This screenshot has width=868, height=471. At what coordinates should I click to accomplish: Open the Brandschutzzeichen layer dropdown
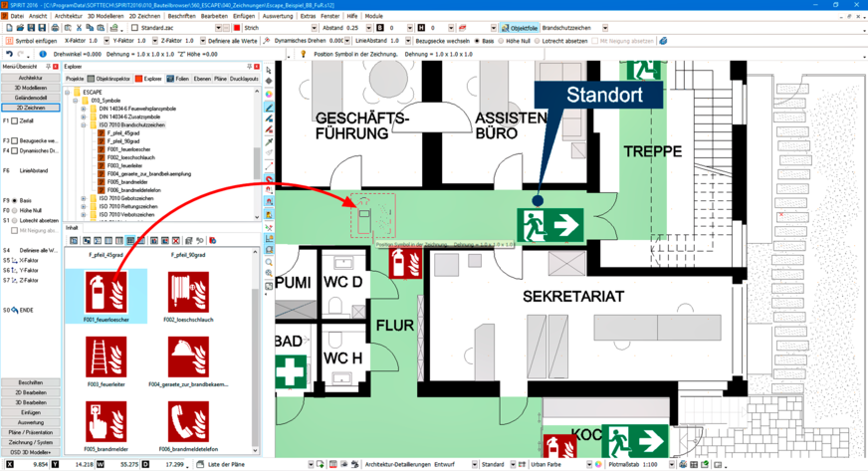605,28
